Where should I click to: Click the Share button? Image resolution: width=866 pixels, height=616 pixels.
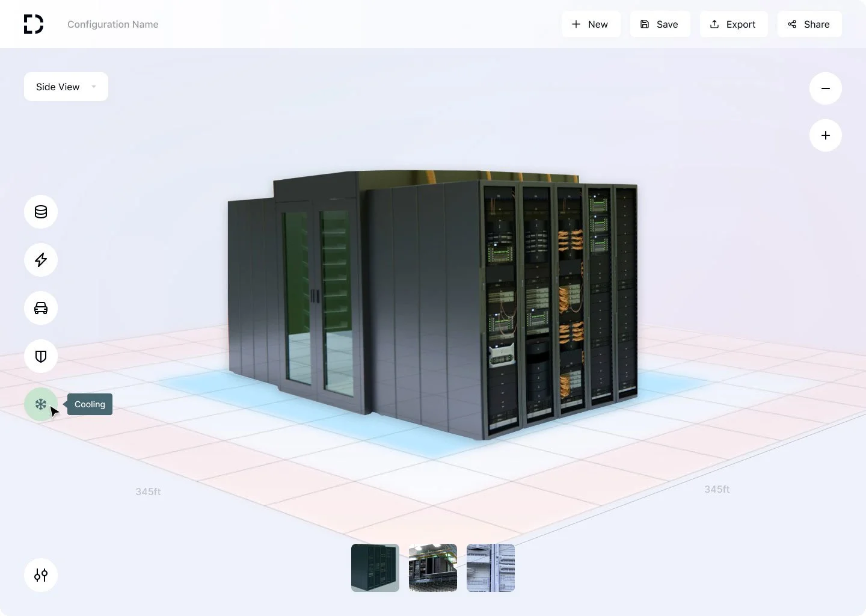809,24
